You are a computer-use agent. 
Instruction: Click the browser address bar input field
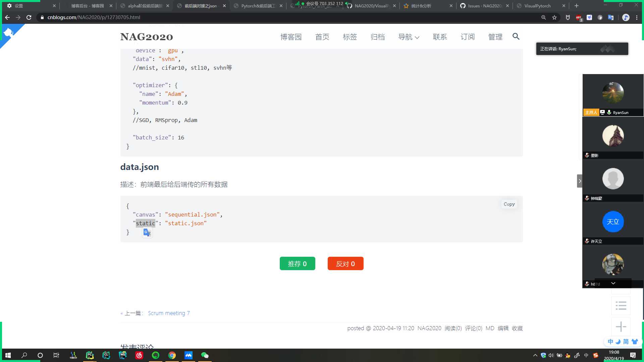292,17
